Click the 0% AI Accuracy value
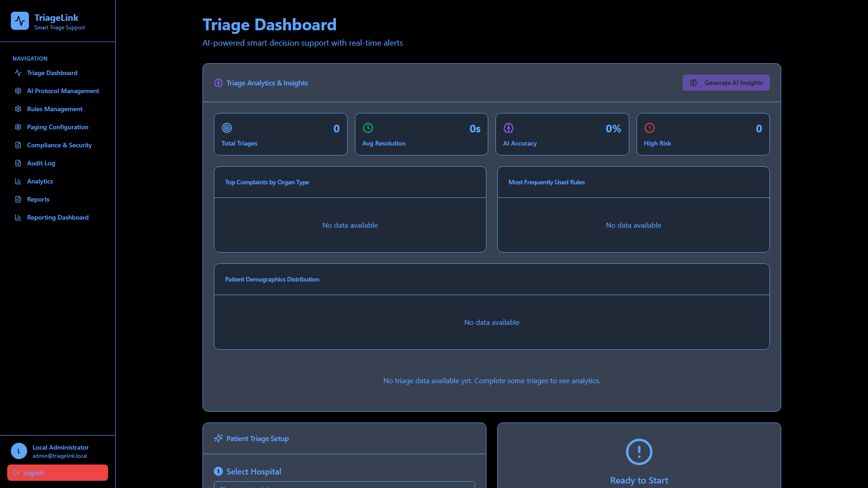Screen dimensions: 868x488 (x=613, y=129)
